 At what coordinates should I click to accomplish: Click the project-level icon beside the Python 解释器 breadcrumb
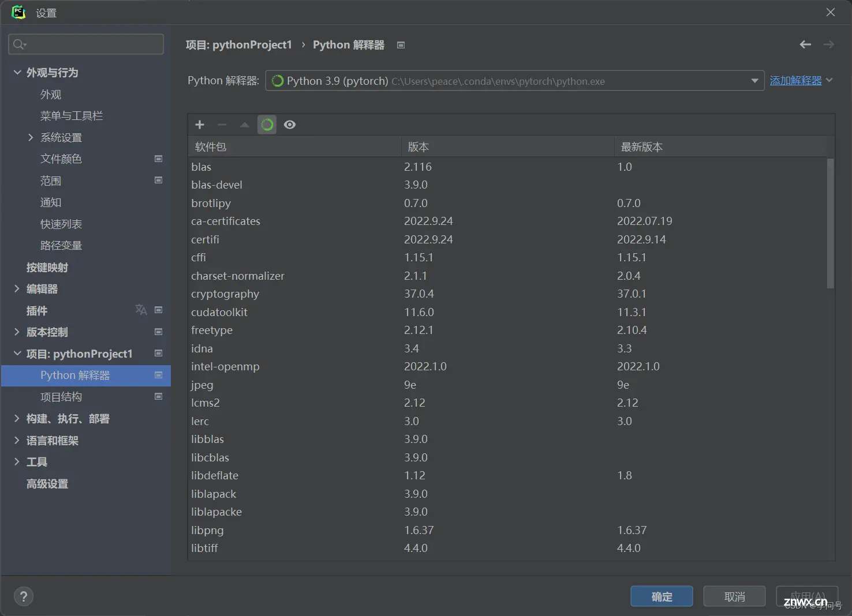tap(401, 45)
